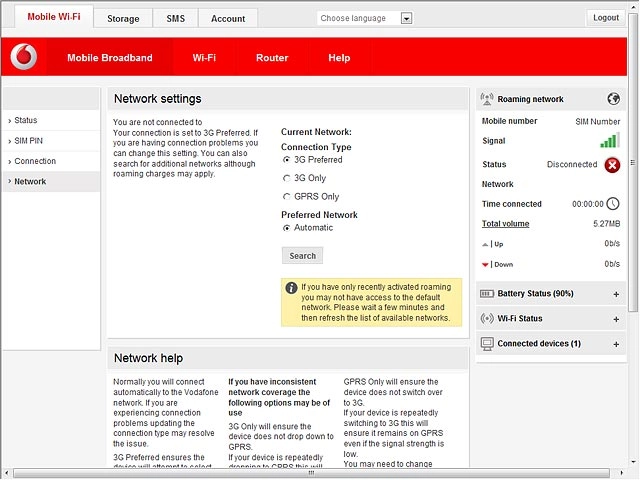Open the Account tab
The height and width of the screenshot is (480, 640).
tap(228, 19)
